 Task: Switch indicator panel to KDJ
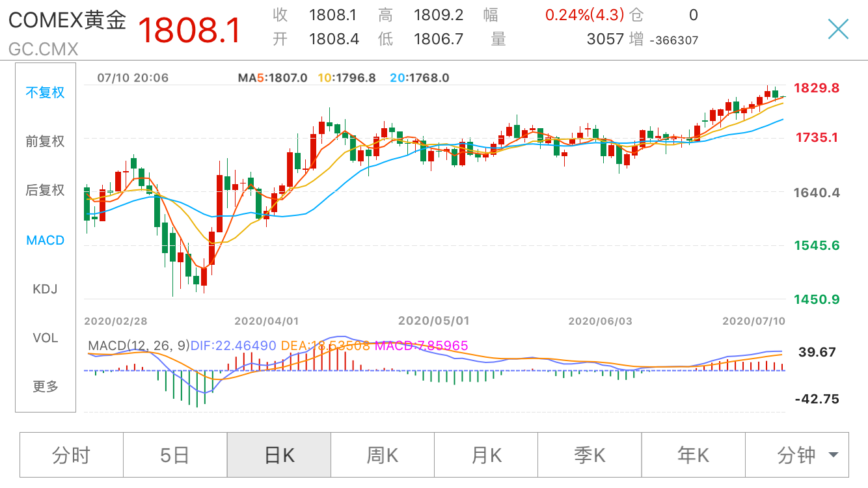click(46, 289)
